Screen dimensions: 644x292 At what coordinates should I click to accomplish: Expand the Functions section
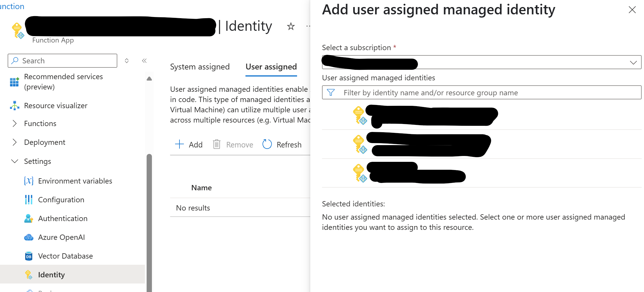14,123
